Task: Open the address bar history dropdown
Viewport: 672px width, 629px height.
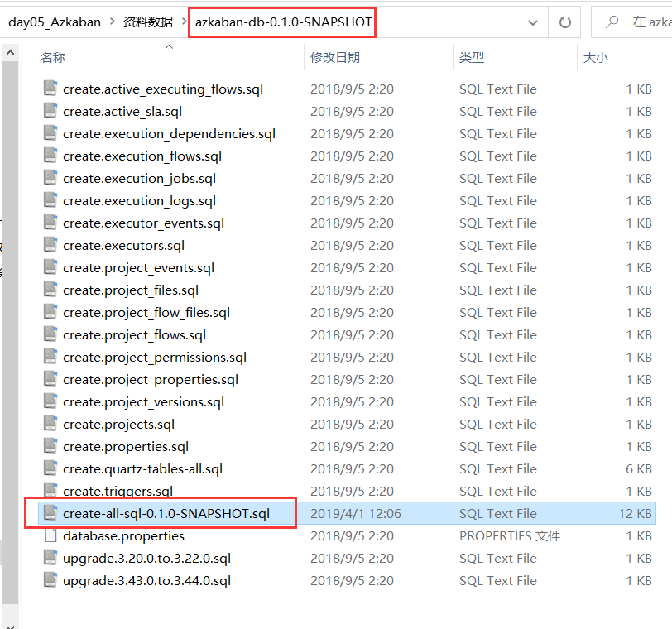Action: [x=533, y=22]
